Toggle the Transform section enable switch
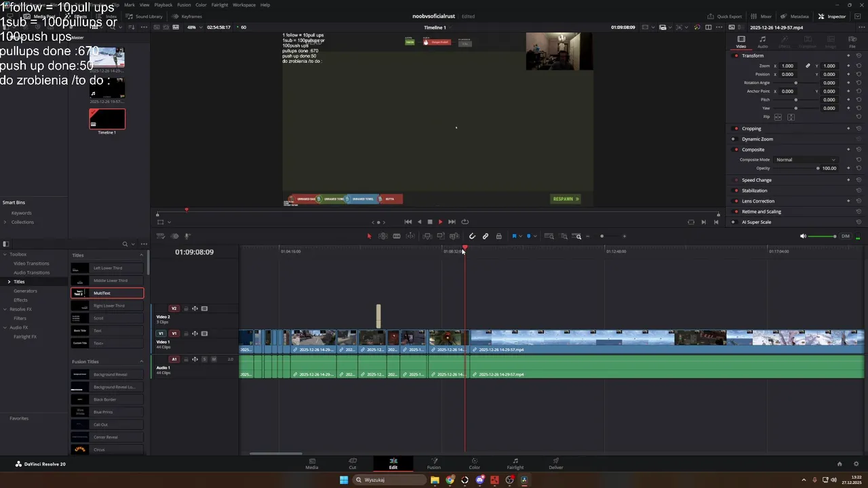Viewport: 868px width, 488px height. (x=736, y=56)
